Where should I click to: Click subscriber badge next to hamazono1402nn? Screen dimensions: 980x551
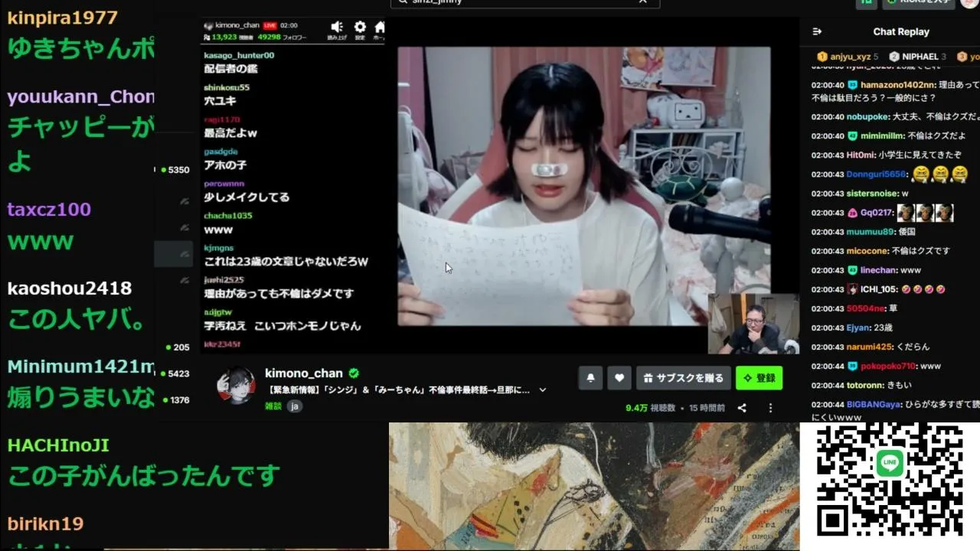[852, 85]
